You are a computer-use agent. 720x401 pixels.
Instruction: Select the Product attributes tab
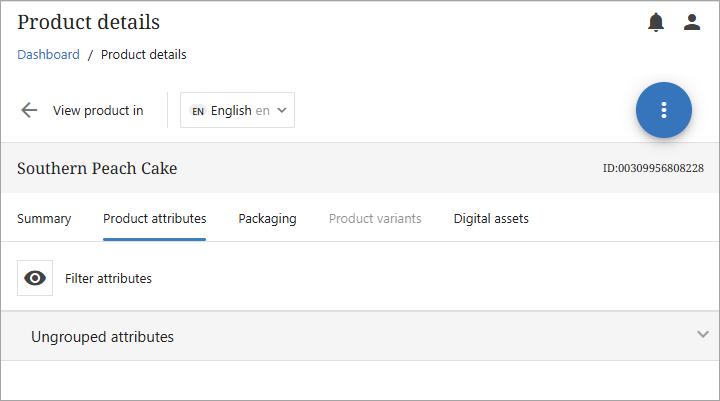point(155,218)
